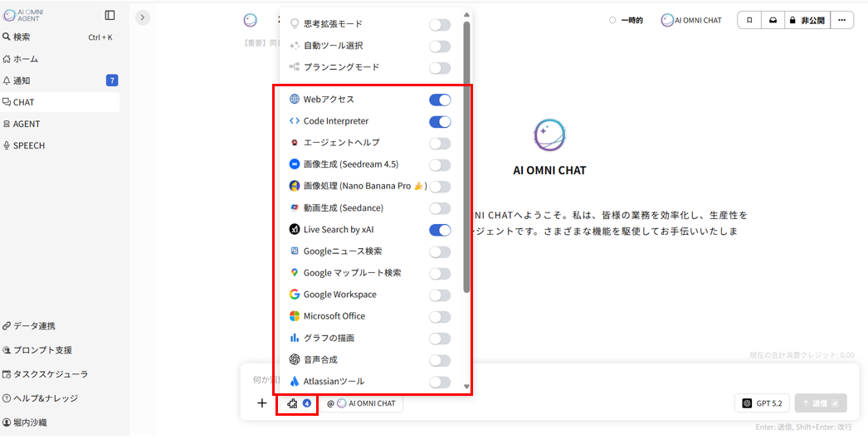Click the Microsoft Office logo icon
The height and width of the screenshot is (439, 868).
(x=295, y=316)
